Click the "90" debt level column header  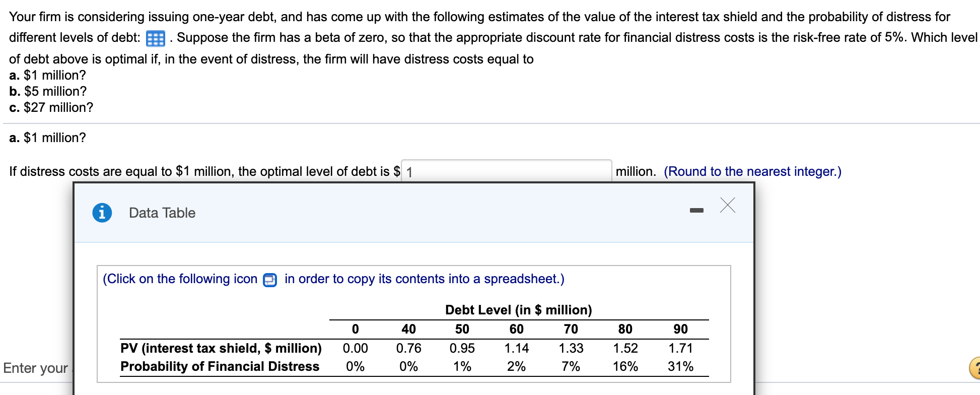pos(681,329)
